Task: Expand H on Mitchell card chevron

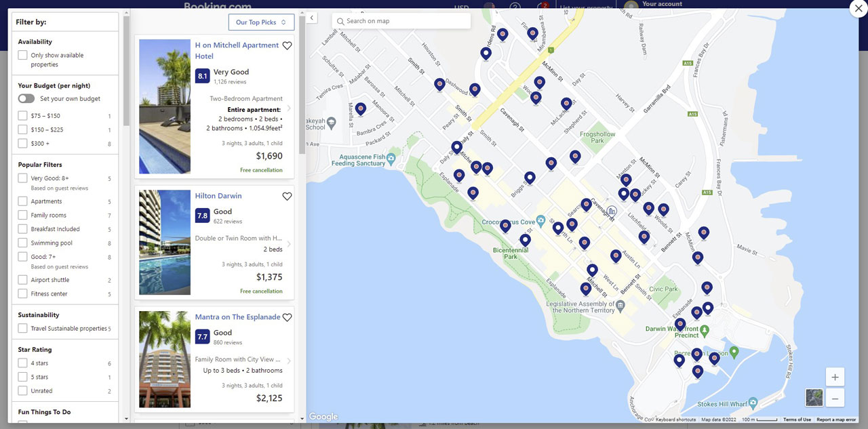Action: point(289,108)
